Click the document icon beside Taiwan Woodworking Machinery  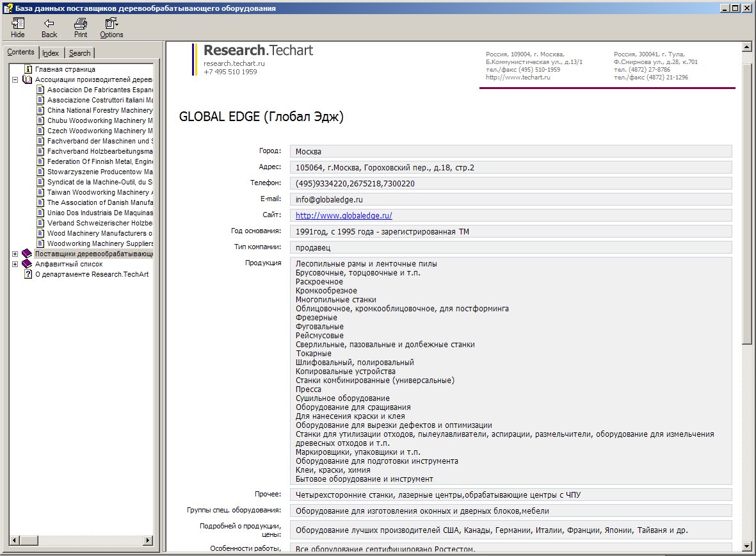[x=40, y=192]
